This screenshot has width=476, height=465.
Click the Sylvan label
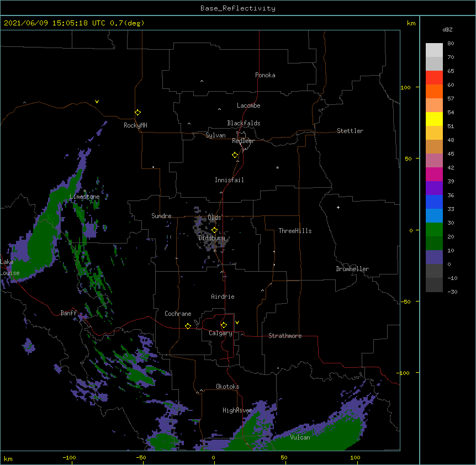click(x=215, y=135)
